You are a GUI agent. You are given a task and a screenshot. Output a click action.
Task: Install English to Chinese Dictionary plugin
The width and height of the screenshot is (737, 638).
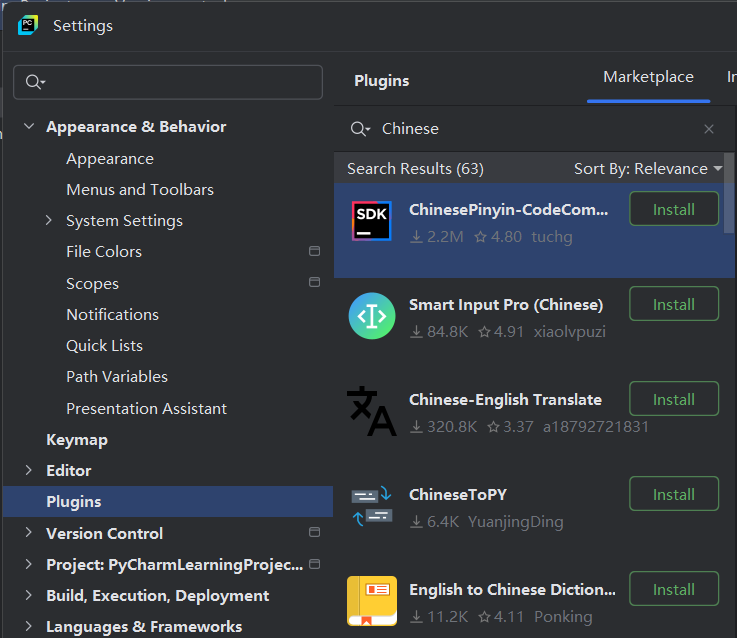tap(674, 589)
